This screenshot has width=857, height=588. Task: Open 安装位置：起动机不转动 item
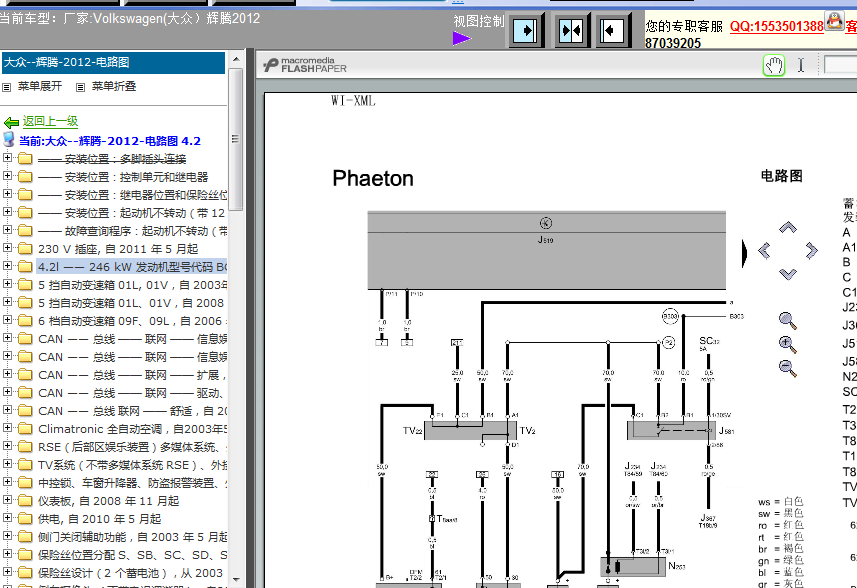tap(132, 213)
